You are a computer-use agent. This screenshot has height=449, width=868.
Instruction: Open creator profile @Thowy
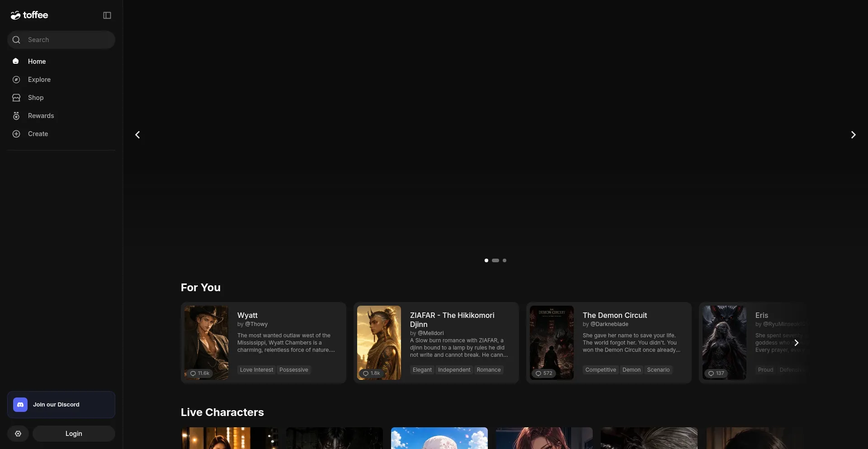pos(256,324)
